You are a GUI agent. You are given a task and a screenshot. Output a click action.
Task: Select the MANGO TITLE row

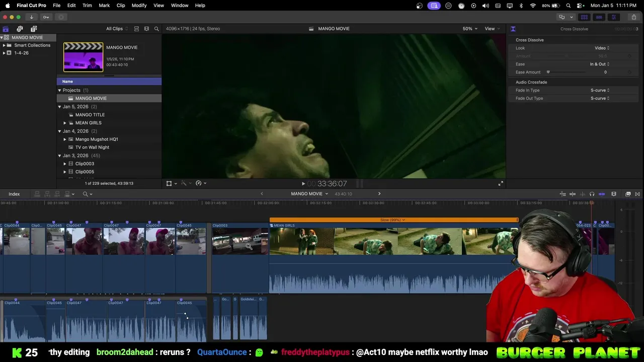[x=109, y=115]
